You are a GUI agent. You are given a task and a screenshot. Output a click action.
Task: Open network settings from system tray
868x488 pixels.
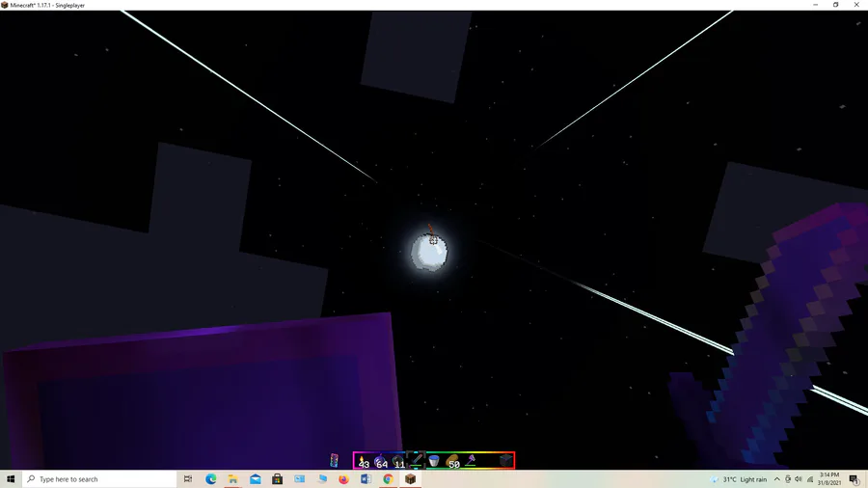click(x=810, y=479)
